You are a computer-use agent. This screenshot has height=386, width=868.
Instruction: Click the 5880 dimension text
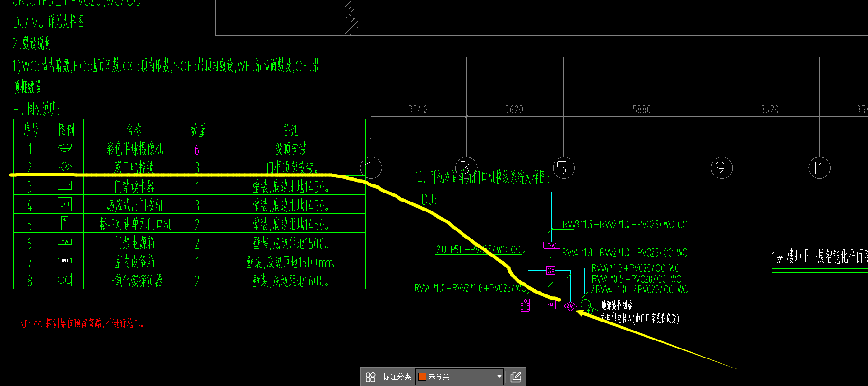tap(642, 110)
